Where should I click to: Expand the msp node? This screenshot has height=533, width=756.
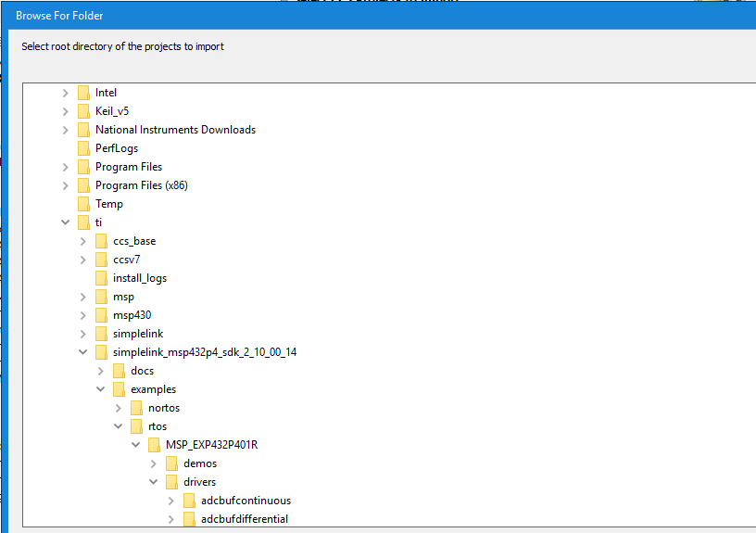[83, 298]
